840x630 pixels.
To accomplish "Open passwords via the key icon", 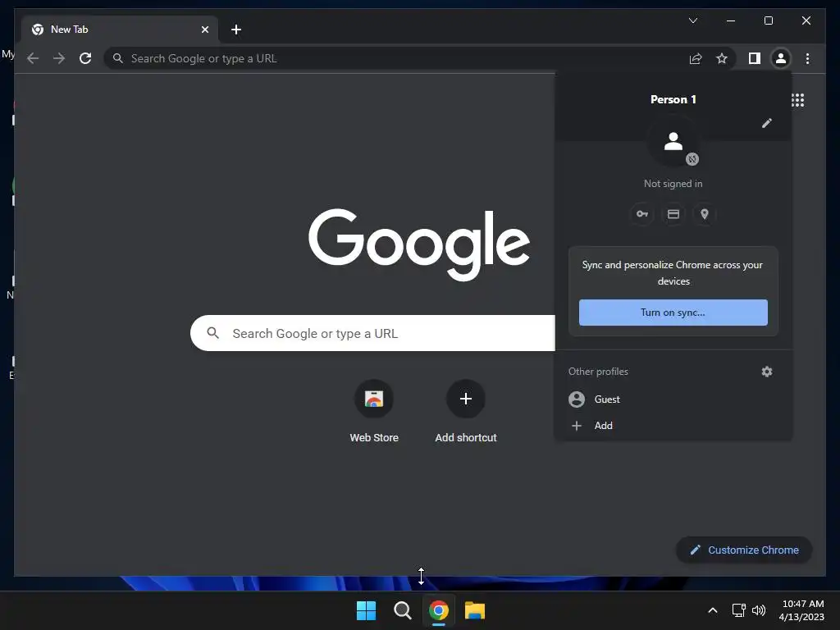I will [641, 214].
